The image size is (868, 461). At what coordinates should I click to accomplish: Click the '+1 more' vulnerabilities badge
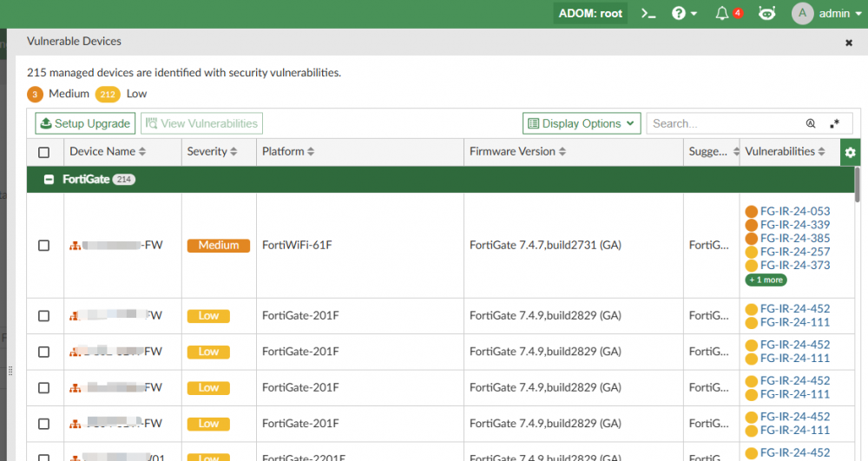(766, 280)
